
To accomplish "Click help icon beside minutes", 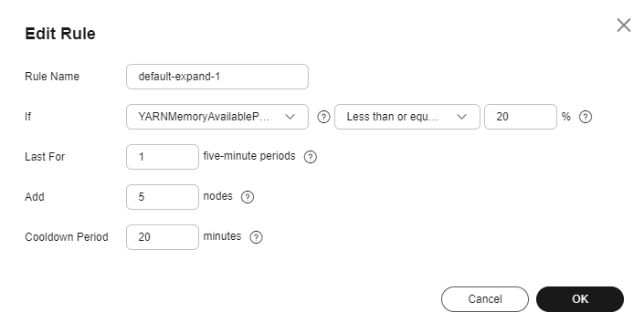I will point(257,237).
